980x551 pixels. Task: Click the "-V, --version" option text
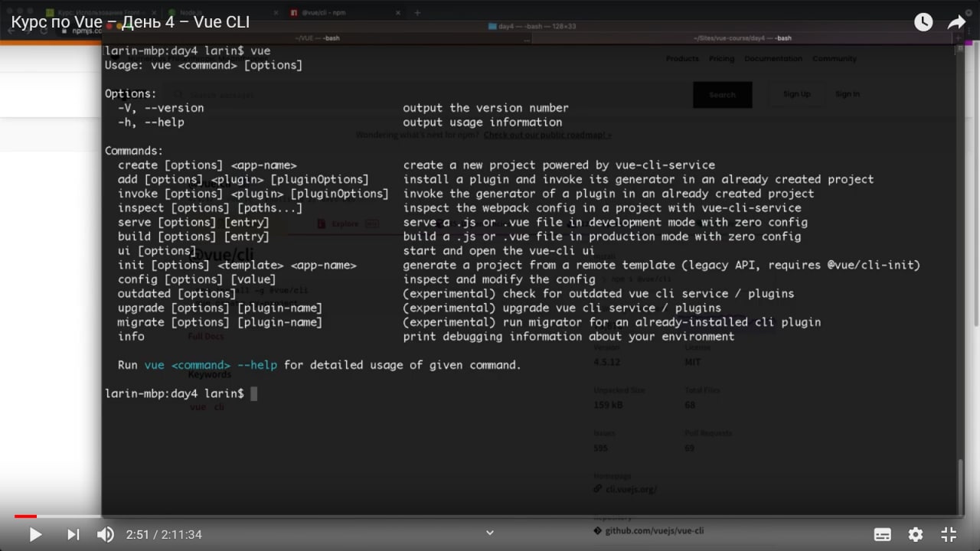click(x=161, y=108)
